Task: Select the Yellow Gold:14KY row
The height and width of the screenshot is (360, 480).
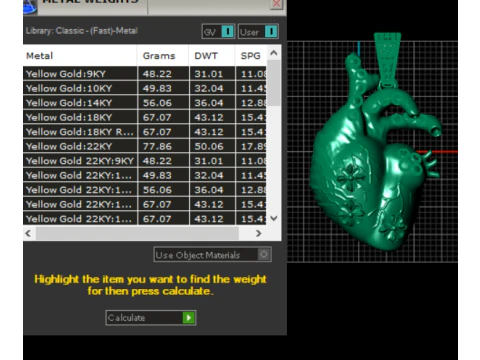Action: tap(145, 103)
